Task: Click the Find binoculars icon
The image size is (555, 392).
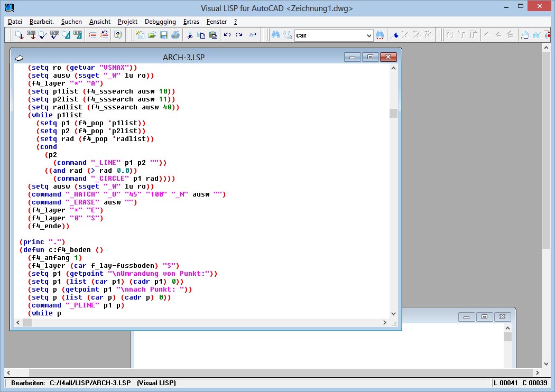Action: (275, 35)
